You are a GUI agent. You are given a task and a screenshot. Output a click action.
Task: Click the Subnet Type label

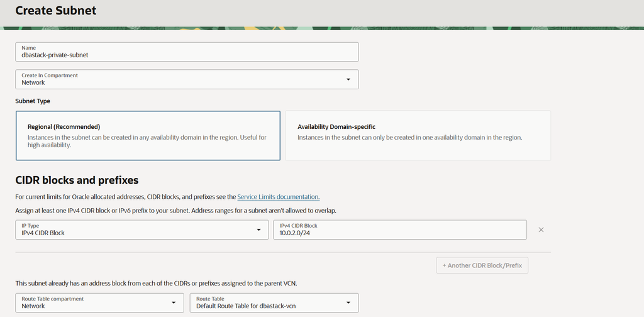tap(33, 101)
